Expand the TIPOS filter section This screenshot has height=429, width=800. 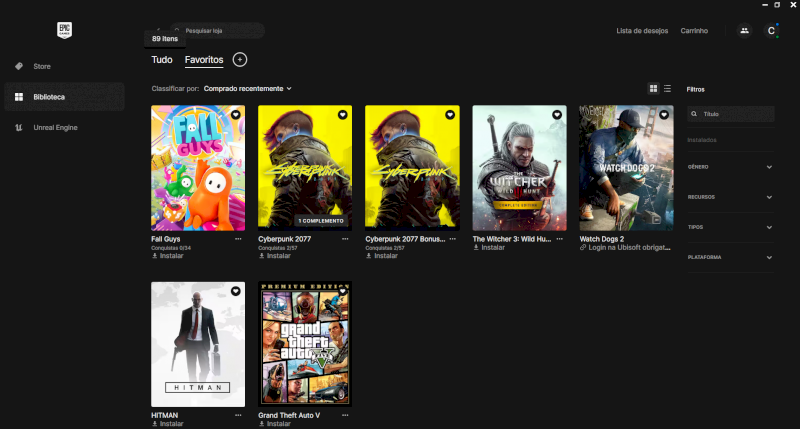click(730, 227)
